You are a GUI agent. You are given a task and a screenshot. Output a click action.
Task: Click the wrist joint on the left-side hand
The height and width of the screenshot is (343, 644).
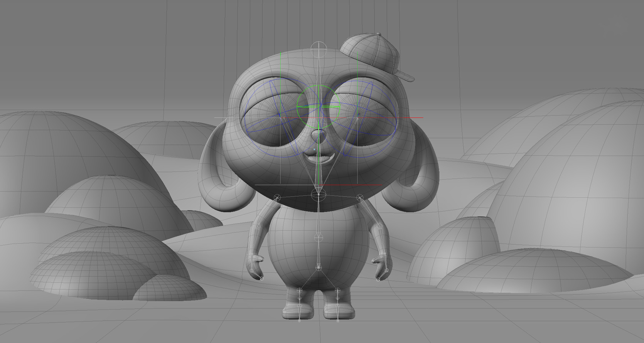click(x=253, y=271)
